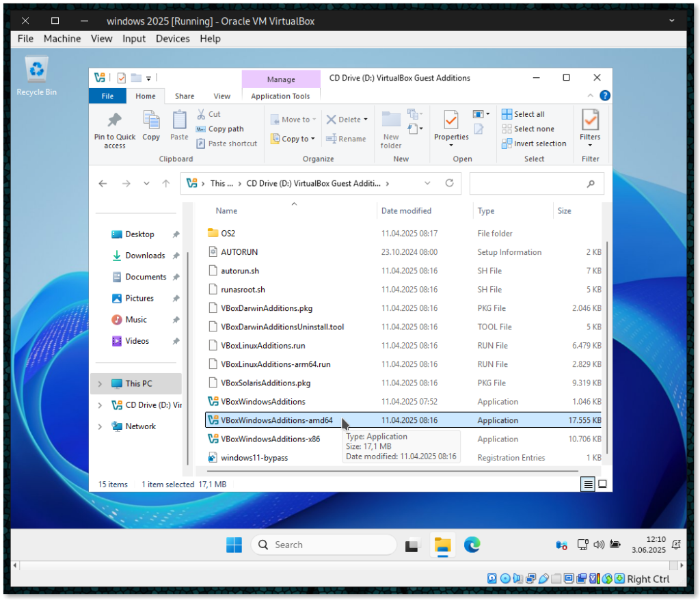Select the VBoxWindowsAdditions-x86 file
This screenshot has width=700, height=600.
click(270, 439)
